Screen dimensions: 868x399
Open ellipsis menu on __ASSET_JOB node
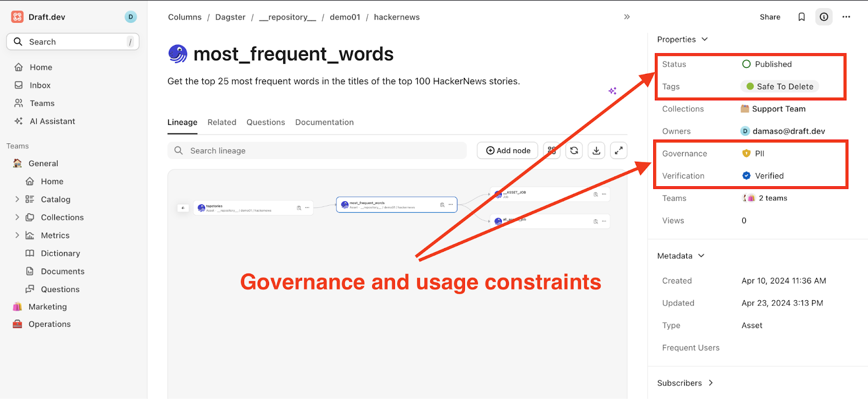tap(604, 194)
